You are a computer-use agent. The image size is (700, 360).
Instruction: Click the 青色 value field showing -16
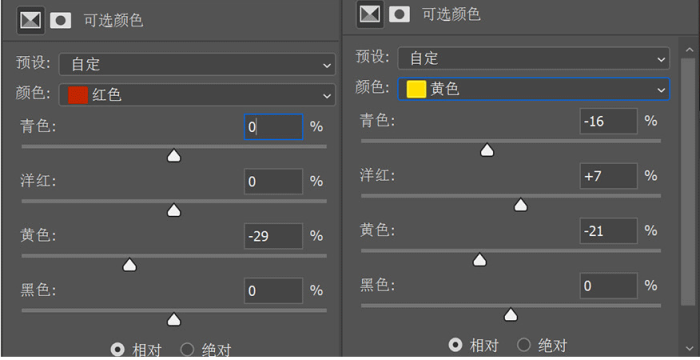point(608,121)
